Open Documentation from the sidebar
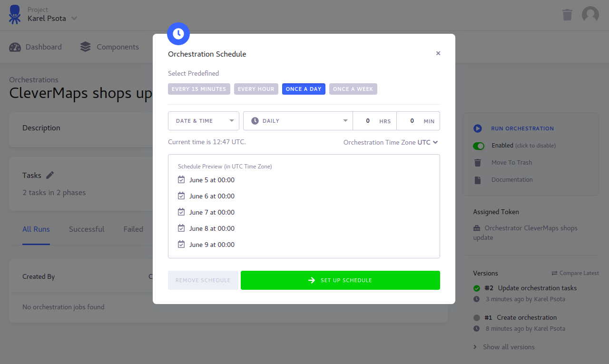The width and height of the screenshot is (609, 364). 511,180
